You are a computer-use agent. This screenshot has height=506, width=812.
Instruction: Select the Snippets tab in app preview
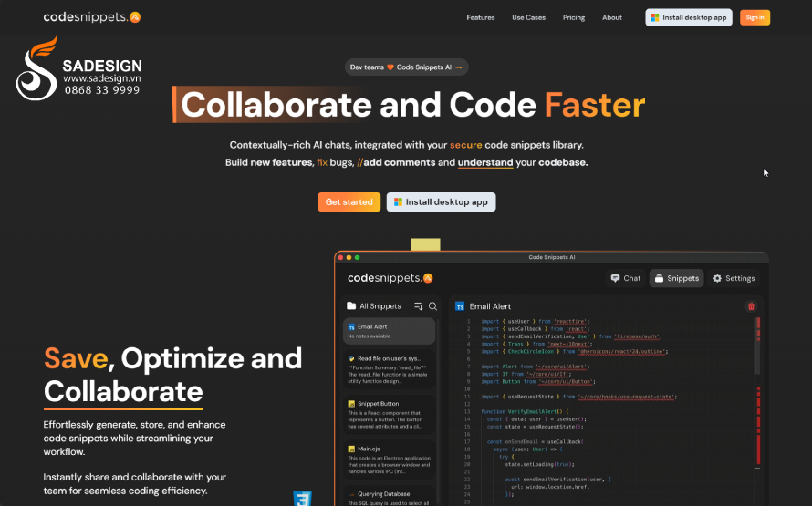676,278
